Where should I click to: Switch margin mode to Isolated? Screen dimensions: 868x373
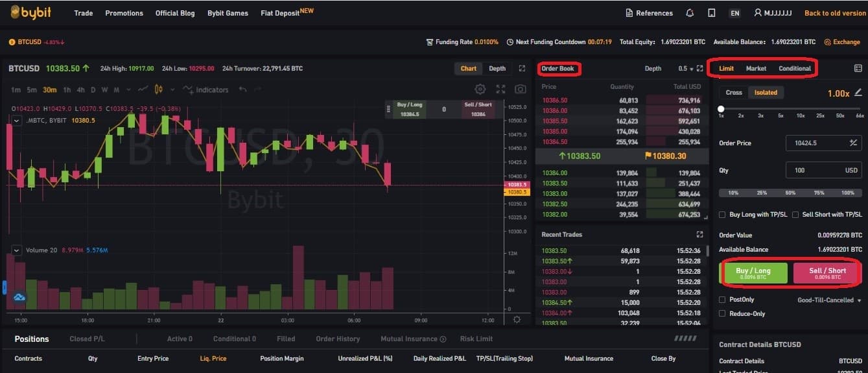pos(766,92)
